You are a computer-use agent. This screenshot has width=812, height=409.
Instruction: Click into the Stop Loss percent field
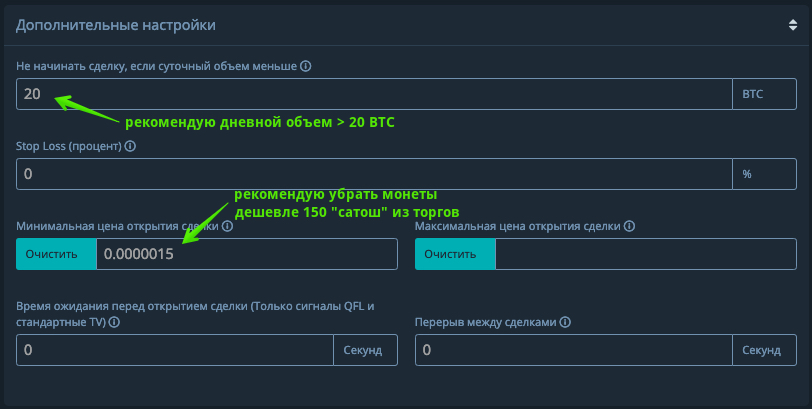374,174
